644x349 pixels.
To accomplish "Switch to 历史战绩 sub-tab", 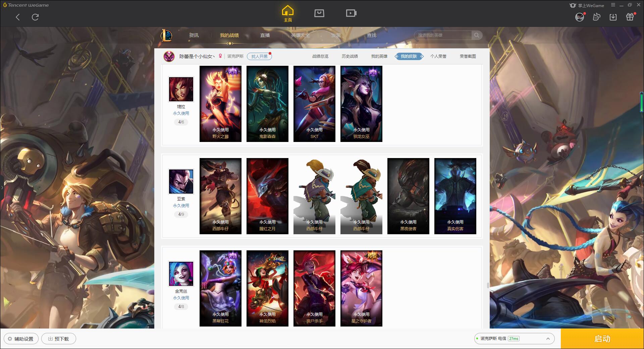I will [350, 56].
